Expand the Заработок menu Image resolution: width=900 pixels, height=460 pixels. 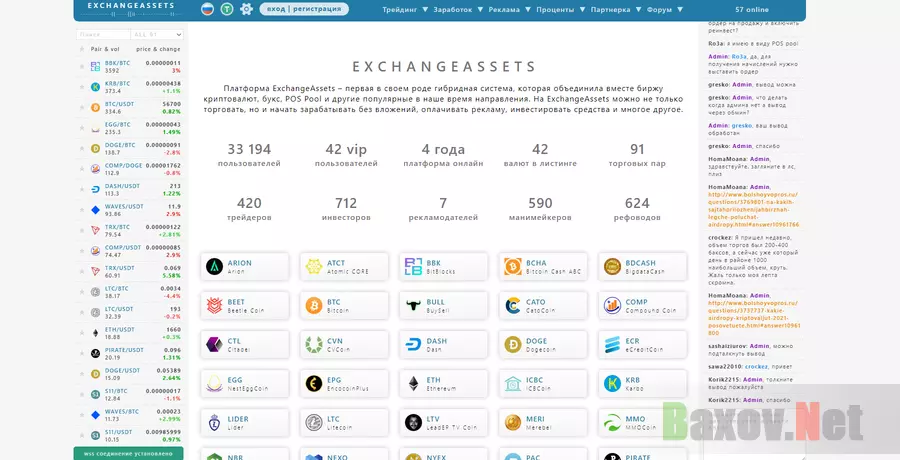[458, 10]
